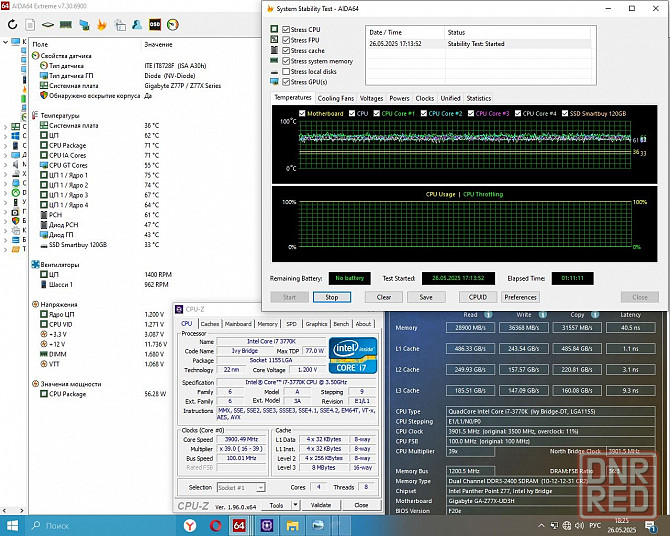Click the sensor gauge icon in AIDA64 toolbar
The width and height of the screenshot is (670, 536).
(x=173, y=25)
